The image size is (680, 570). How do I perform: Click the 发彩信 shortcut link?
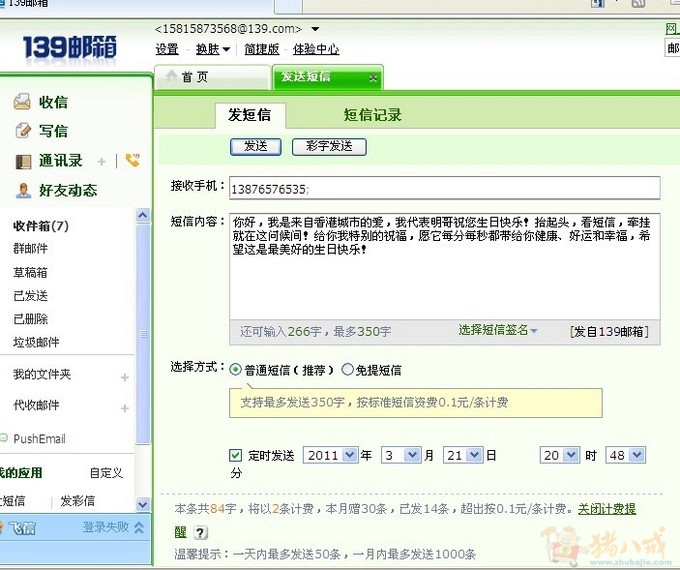[78, 501]
